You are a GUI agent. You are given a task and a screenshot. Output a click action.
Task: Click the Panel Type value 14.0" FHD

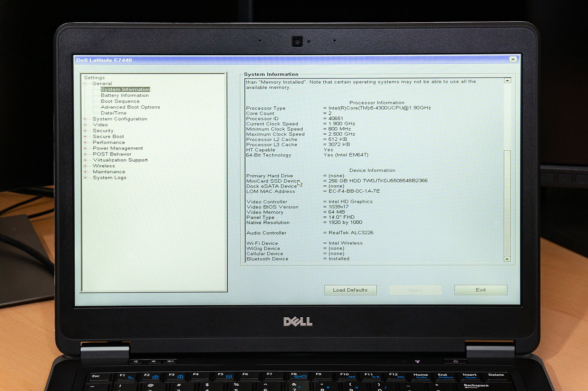point(341,217)
